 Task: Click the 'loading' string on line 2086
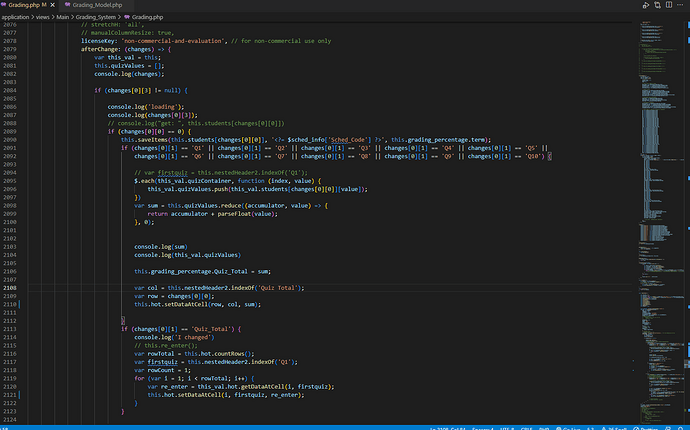(x=164, y=107)
